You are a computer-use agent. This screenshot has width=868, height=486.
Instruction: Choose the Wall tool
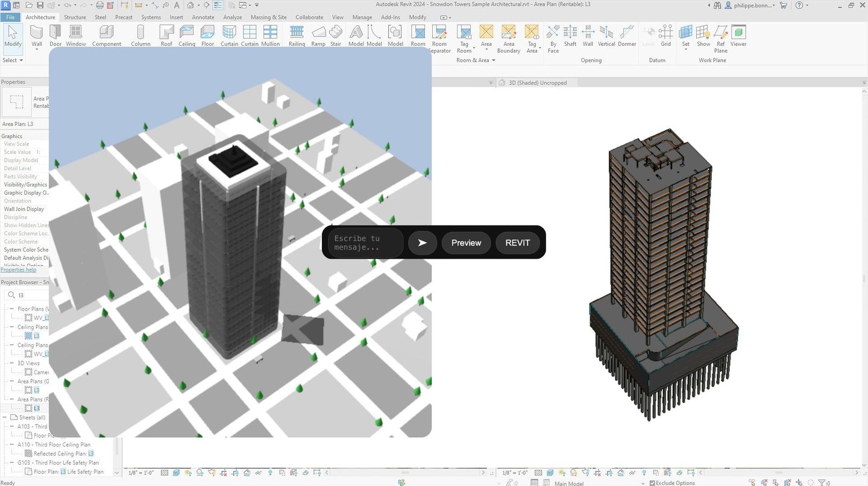tap(37, 36)
